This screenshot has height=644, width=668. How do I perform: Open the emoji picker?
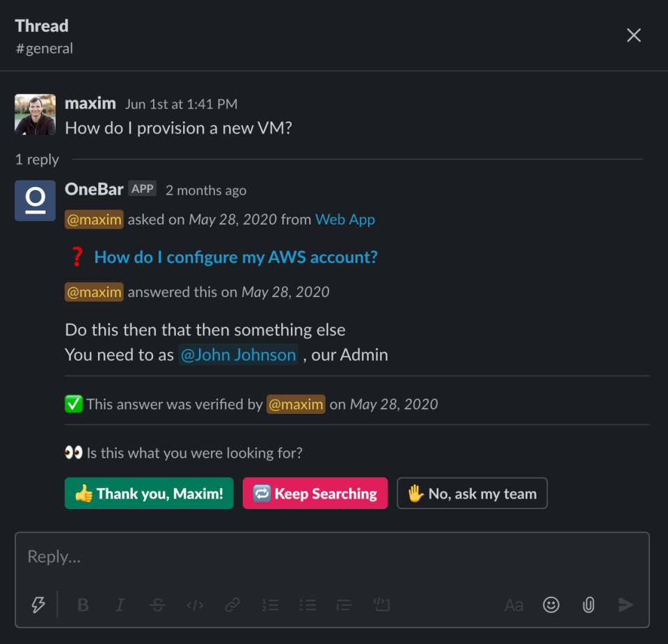coord(551,605)
